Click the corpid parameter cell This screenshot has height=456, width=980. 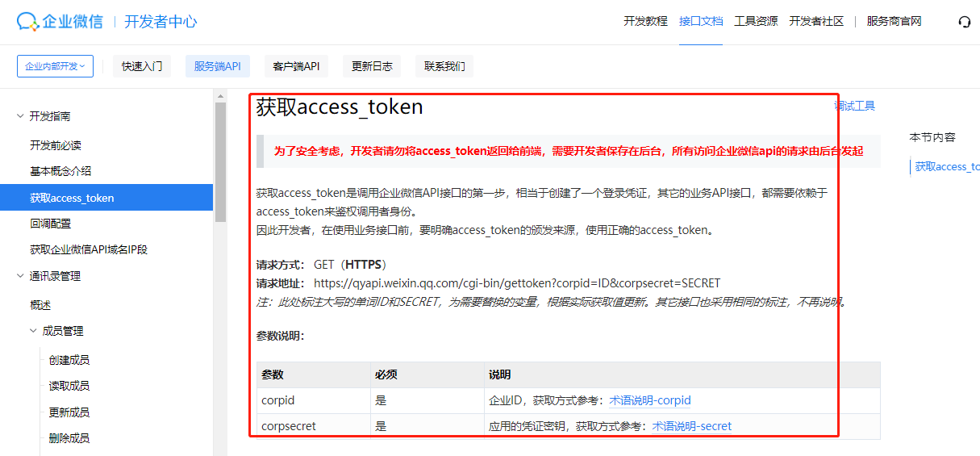point(313,400)
